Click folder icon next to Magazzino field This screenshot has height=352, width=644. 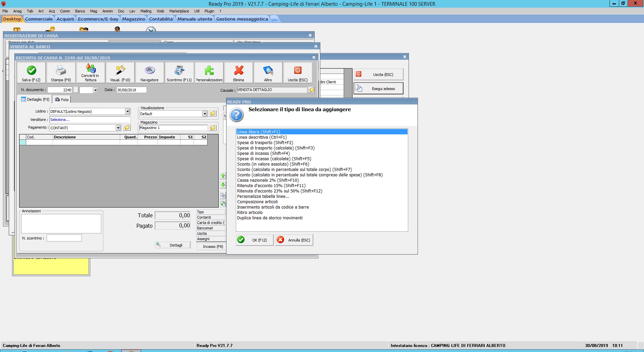pos(213,128)
